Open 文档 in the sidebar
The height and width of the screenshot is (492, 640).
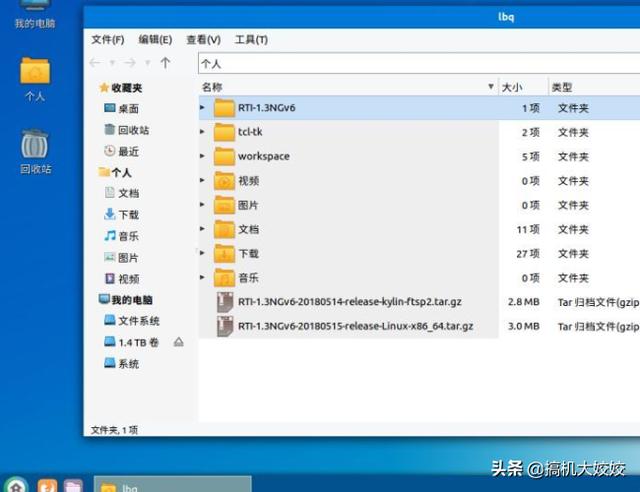pos(122,193)
